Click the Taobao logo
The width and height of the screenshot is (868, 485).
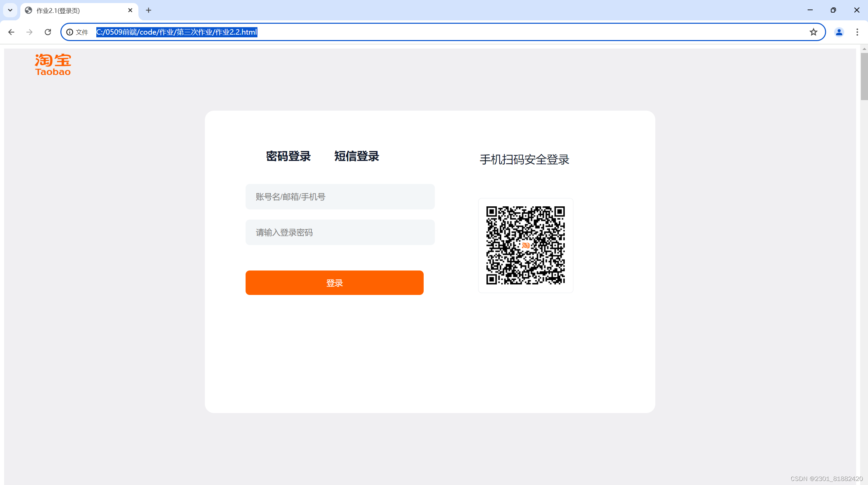click(x=53, y=64)
